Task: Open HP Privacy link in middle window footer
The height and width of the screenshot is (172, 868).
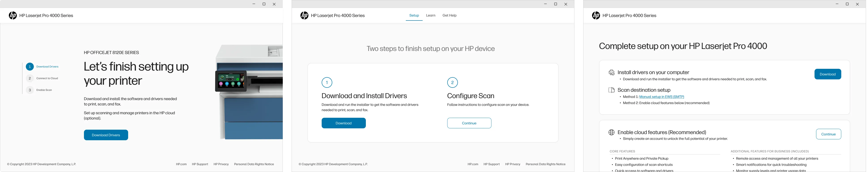Action: [513, 164]
